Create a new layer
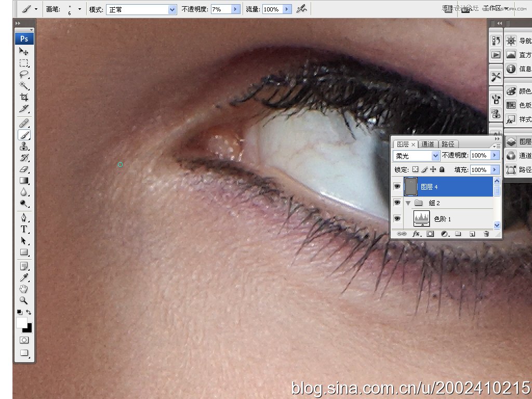 click(472, 234)
